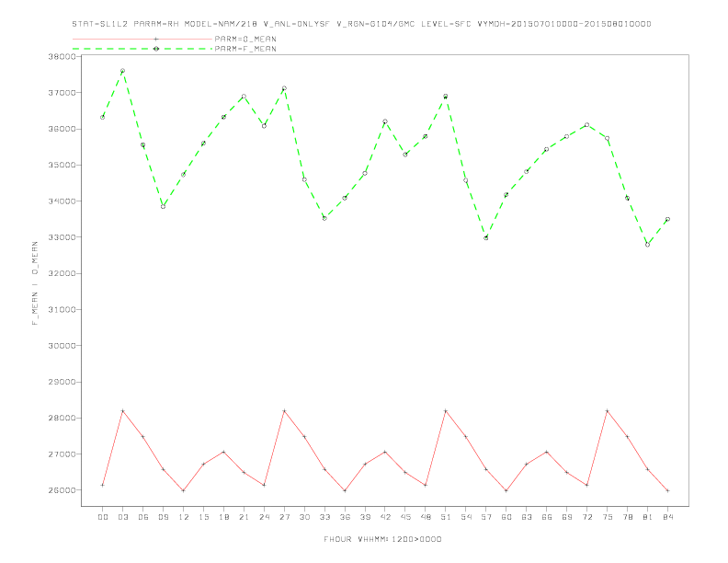This screenshot has height=563, width=728.
Task: Select the red O_MEAN low point at hour 60
Action: pos(506,490)
